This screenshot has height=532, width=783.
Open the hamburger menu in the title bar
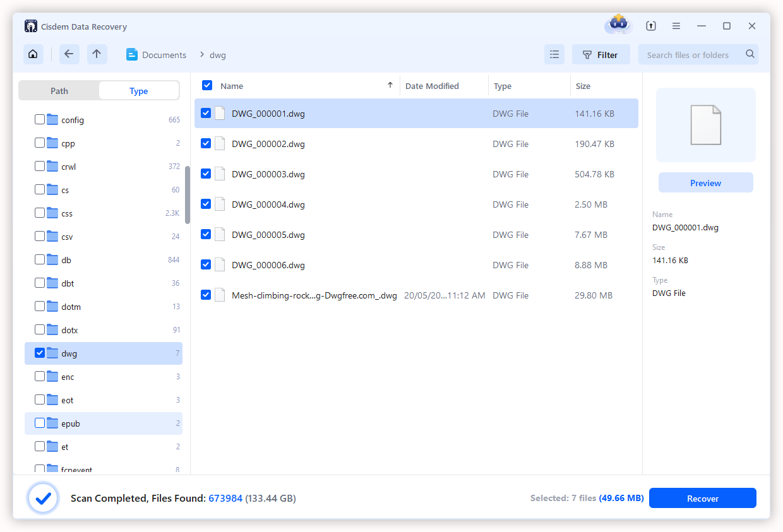pyautogui.click(x=676, y=26)
